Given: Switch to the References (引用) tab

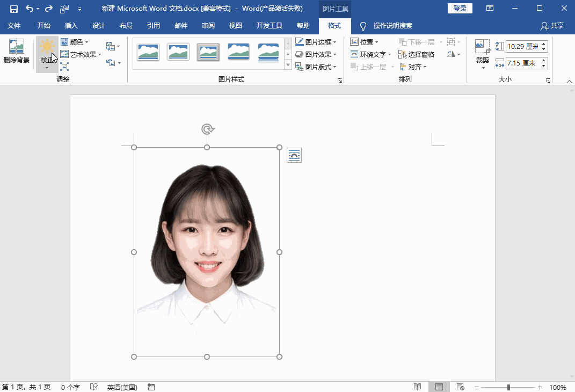Looking at the screenshot, I should pos(154,26).
